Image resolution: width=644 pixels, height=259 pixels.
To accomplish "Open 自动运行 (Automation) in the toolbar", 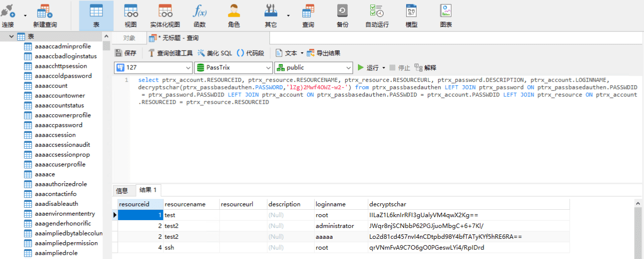I will point(377,15).
